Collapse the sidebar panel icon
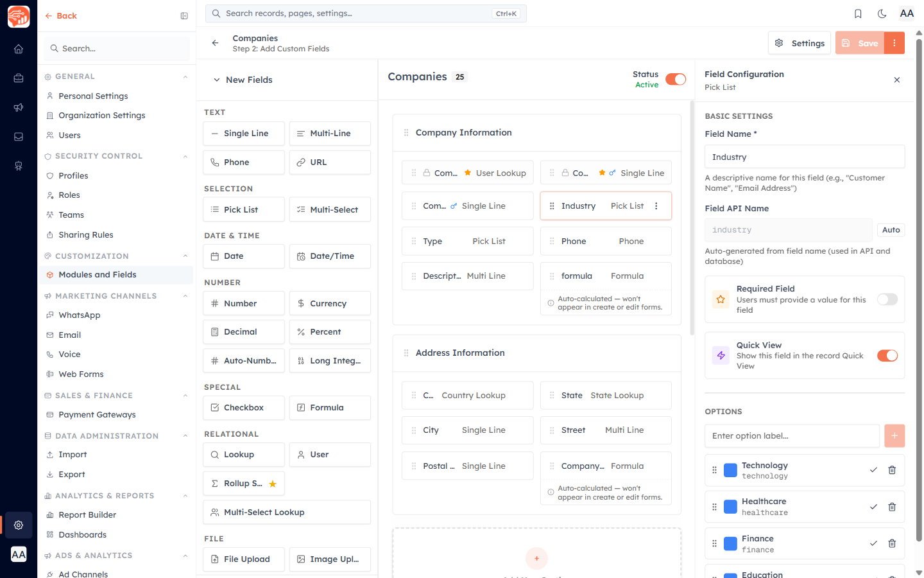Image resolution: width=924 pixels, height=578 pixels. point(184,16)
